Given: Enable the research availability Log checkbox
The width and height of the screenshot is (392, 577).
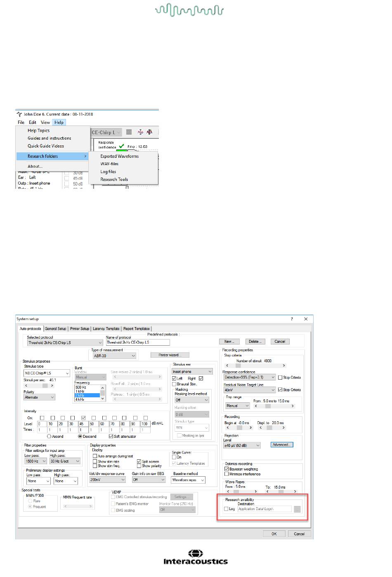Looking at the screenshot, I should pyautogui.click(x=226, y=509).
